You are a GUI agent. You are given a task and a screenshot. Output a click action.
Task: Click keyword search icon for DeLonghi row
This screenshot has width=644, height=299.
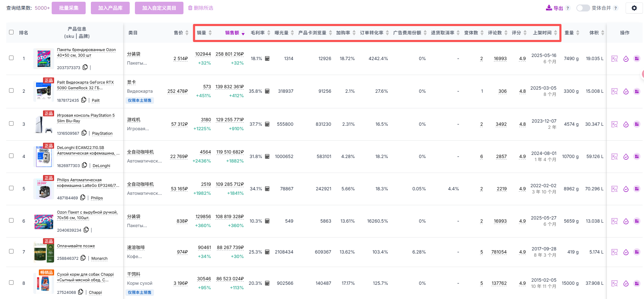click(x=614, y=157)
